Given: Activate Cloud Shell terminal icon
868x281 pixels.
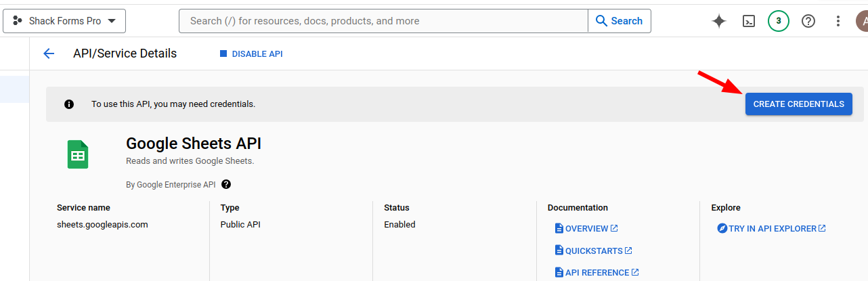Looking at the screenshot, I should 749,21.
